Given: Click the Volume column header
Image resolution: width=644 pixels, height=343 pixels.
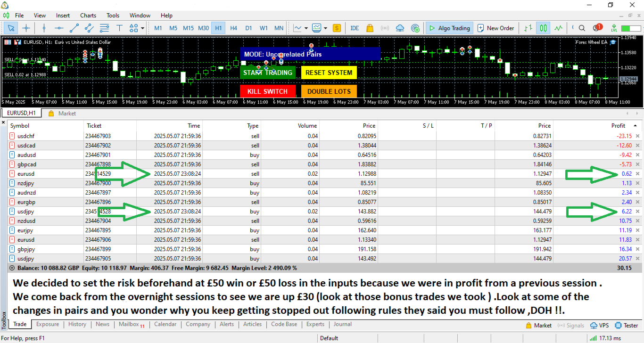Looking at the screenshot, I should [x=307, y=126].
